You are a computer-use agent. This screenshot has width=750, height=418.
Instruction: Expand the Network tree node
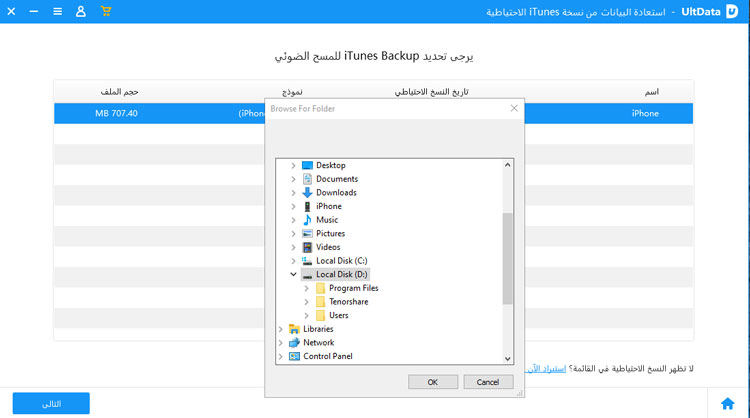coord(281,343)
